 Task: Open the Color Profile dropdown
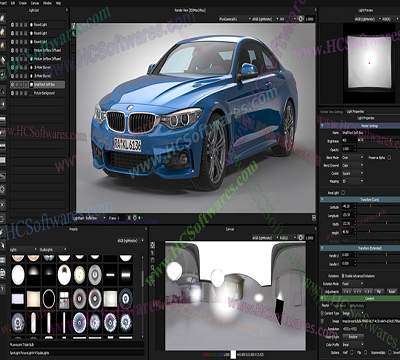(353, 345)
